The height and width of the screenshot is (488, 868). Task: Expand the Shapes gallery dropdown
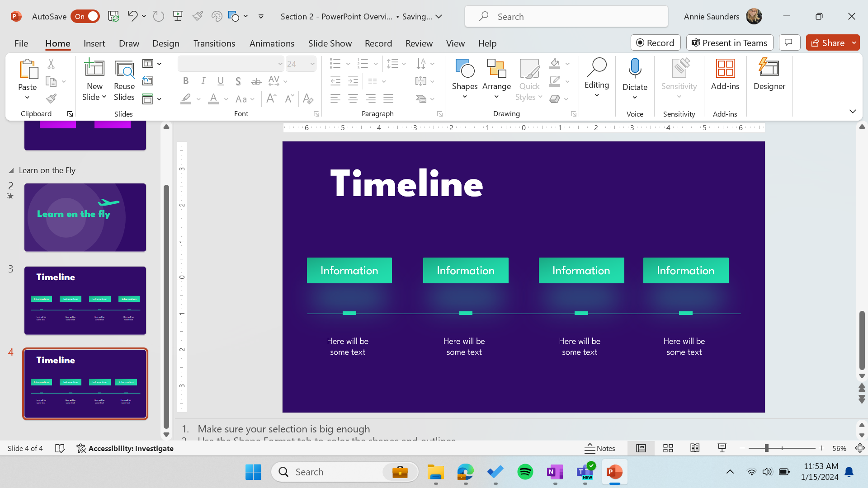465,97
